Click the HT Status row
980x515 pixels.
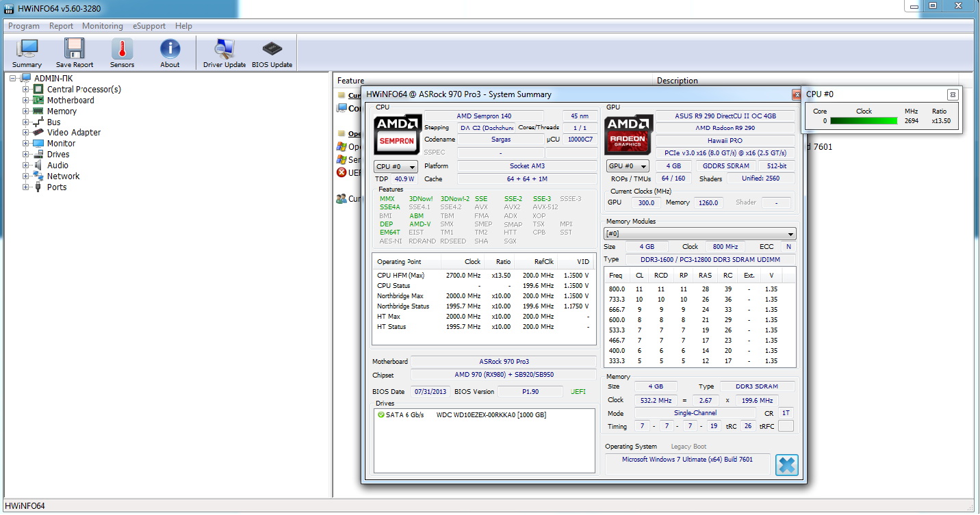[x=484, y=327]
